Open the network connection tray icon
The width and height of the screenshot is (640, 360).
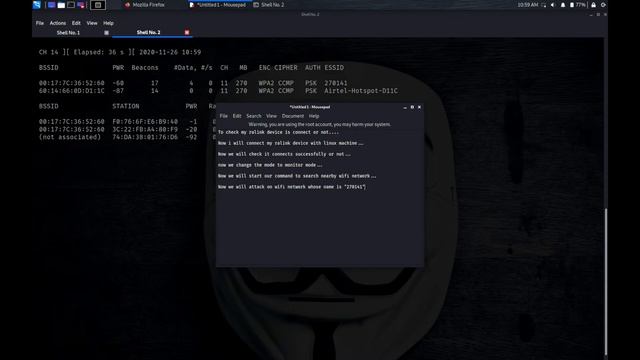click(543, 5)
